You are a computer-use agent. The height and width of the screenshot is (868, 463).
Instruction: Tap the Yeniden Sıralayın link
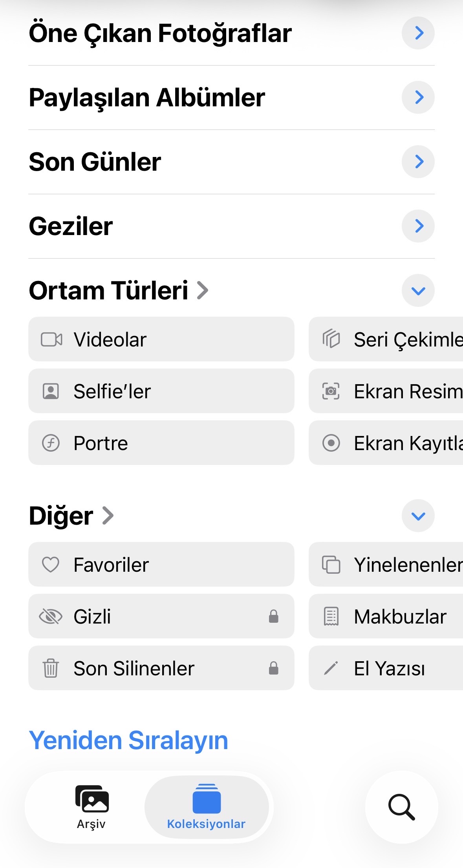(128, 740)
